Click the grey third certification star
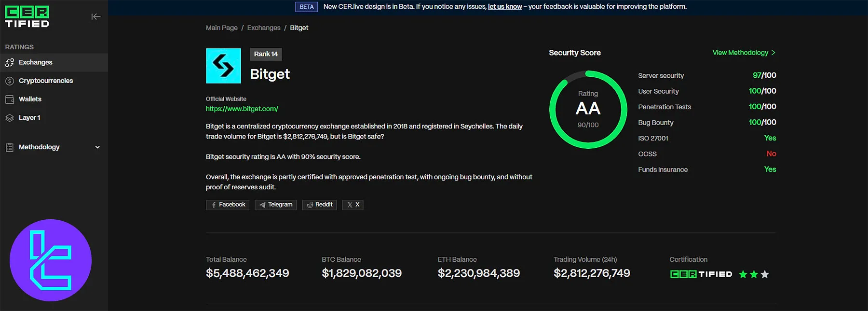Screen dimensions: 868x311 click(765, 274)
